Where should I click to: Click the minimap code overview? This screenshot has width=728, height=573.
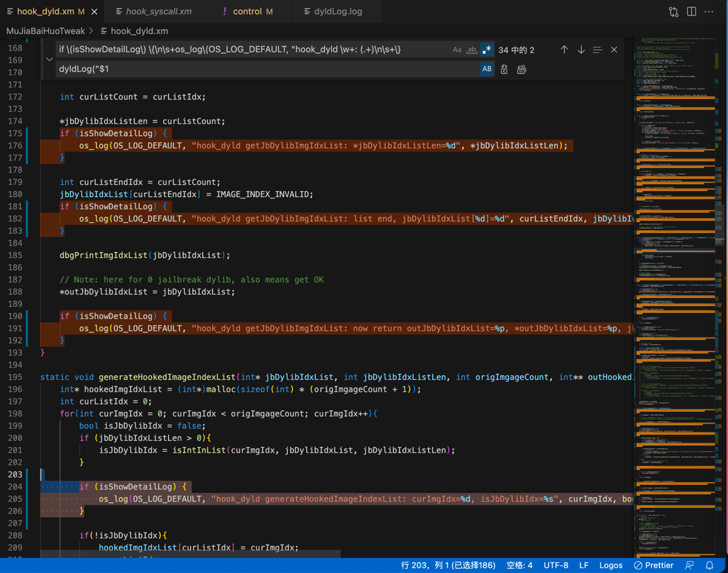click(x=677, y=297)
